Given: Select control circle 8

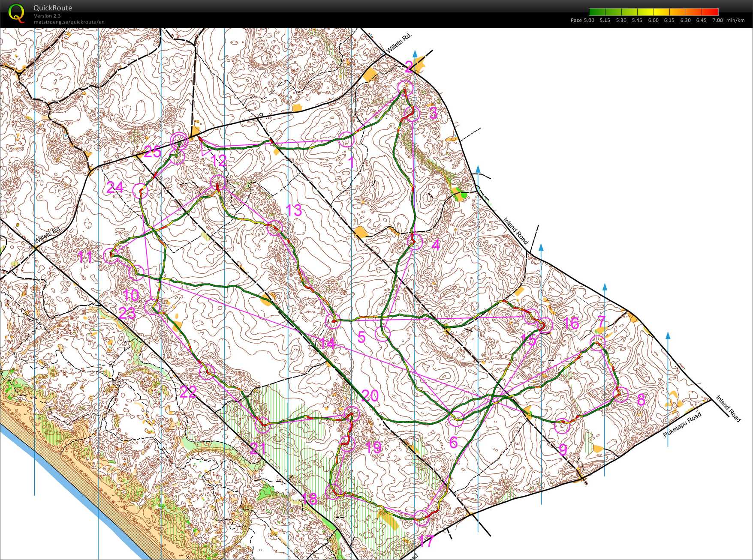Looking at the screenshot, I should pos(620,394).
